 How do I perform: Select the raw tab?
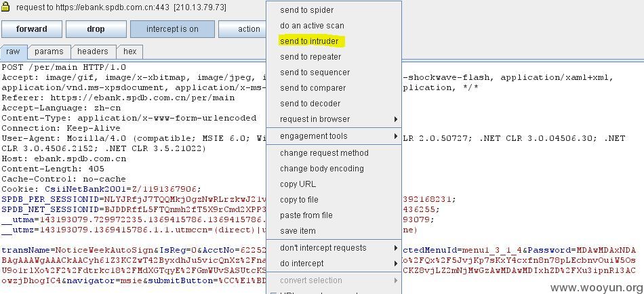click(13, 51)
